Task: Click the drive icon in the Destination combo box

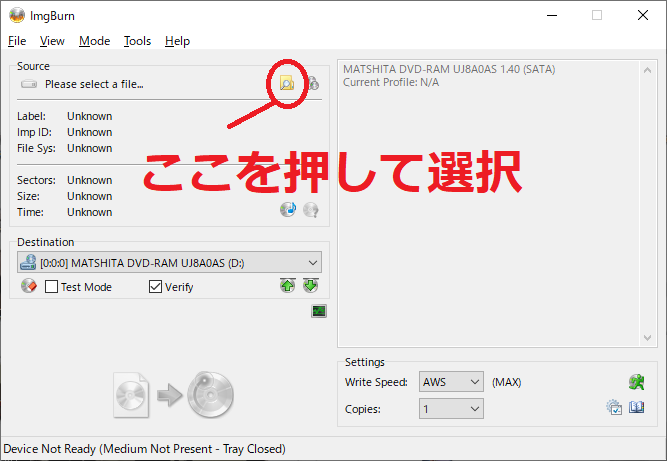Action: click(x=29, y=262)
